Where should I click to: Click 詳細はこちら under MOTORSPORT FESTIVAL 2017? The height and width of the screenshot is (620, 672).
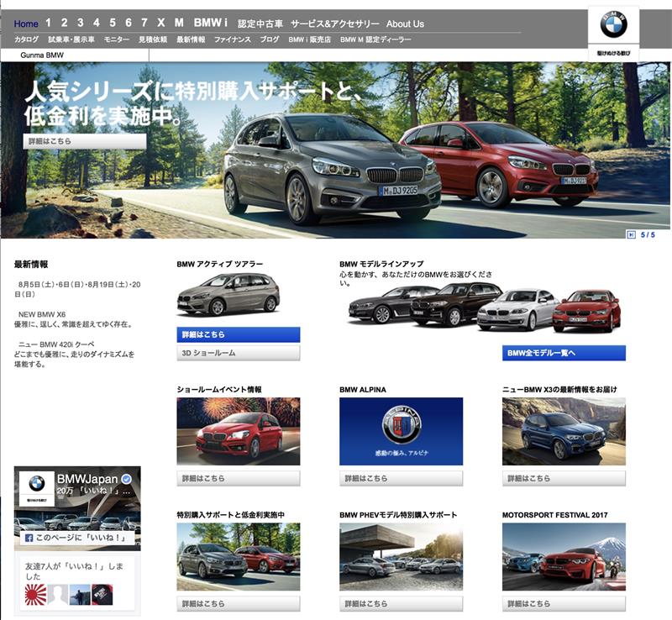click(564, 604)
